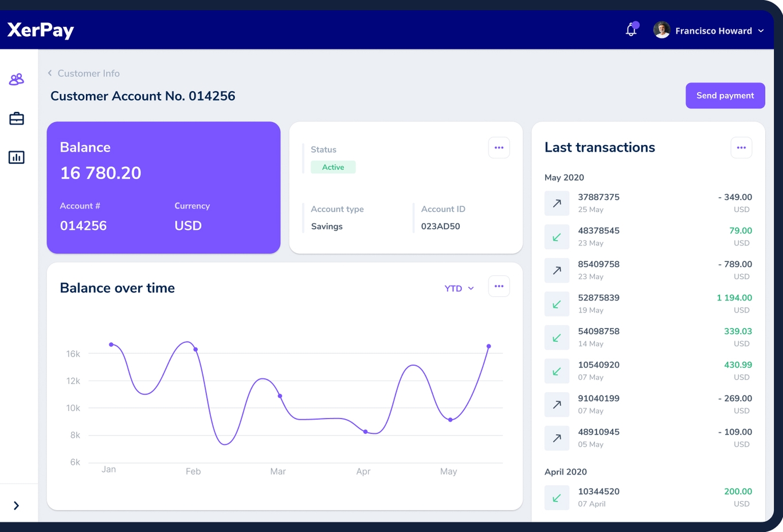Expand the YTD range dropdown
The image size is (783, 532).
coord(459,288)
